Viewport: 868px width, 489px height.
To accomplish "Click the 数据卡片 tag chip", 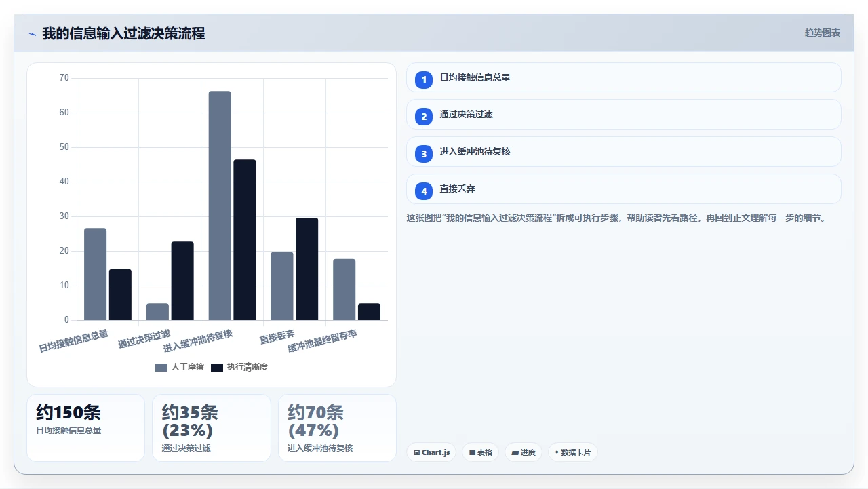I will click(573, 452).
